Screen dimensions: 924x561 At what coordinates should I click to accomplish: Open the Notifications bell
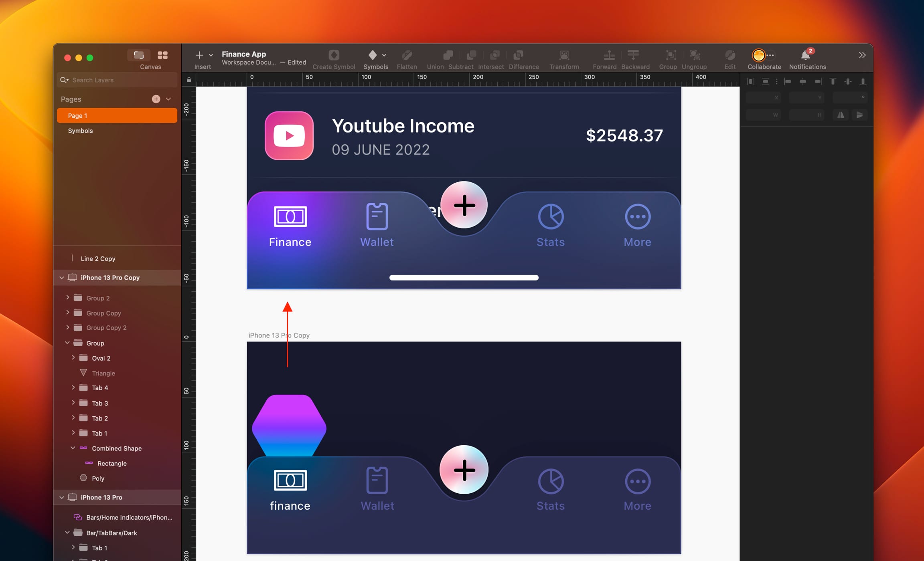tap(805, 55)
